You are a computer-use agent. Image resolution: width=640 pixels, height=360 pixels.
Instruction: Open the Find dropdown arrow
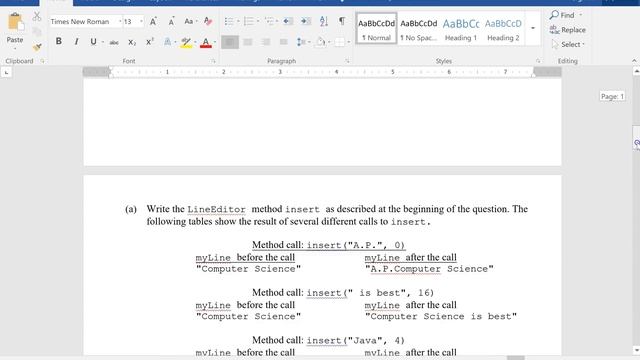click(x=581, y=16)
